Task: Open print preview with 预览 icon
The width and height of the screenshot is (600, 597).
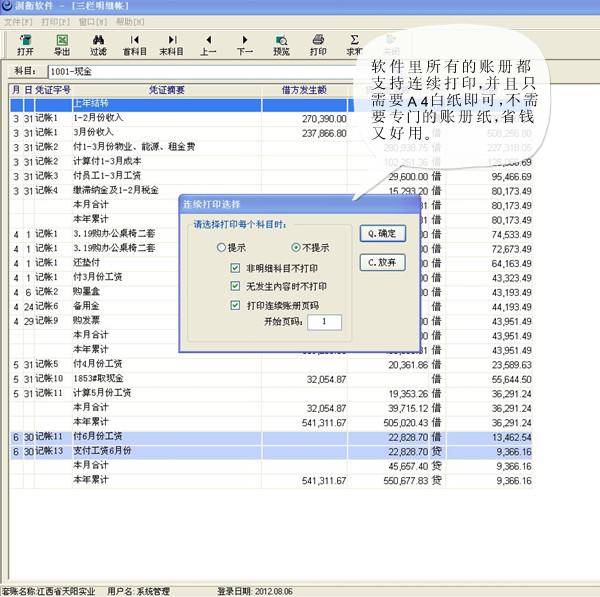Action: (281, 45)
